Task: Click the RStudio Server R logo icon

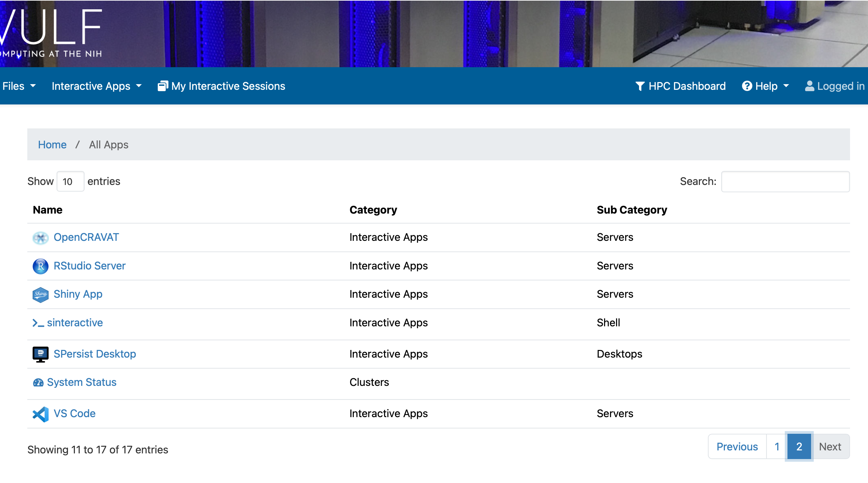Action: pos(40,266)
